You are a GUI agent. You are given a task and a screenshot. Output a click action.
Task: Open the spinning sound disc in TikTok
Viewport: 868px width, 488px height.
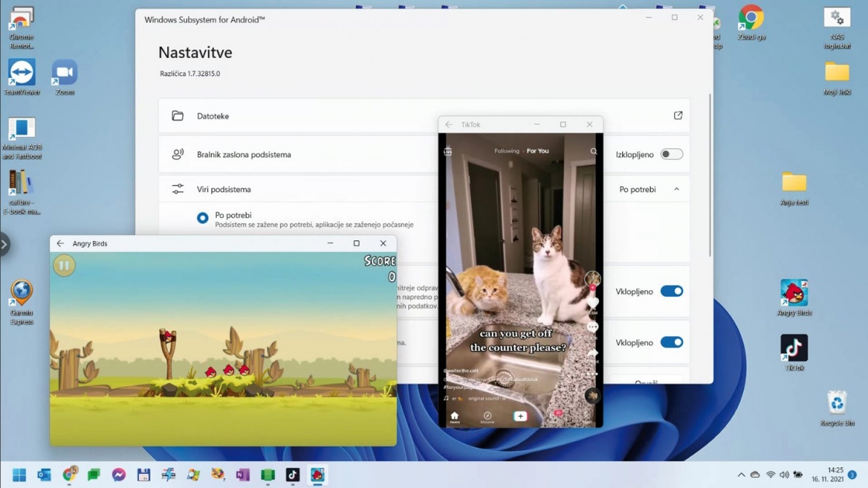click(x=592, y=395)
